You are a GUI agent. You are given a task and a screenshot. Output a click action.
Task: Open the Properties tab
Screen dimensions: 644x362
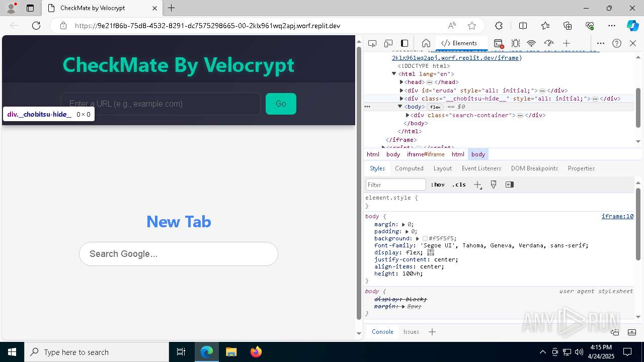click(581, 168)
